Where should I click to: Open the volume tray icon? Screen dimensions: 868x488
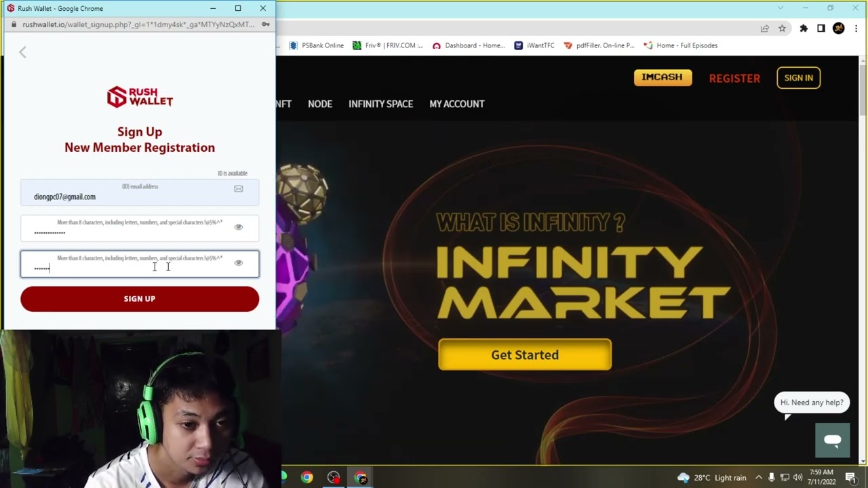(797, 477)
